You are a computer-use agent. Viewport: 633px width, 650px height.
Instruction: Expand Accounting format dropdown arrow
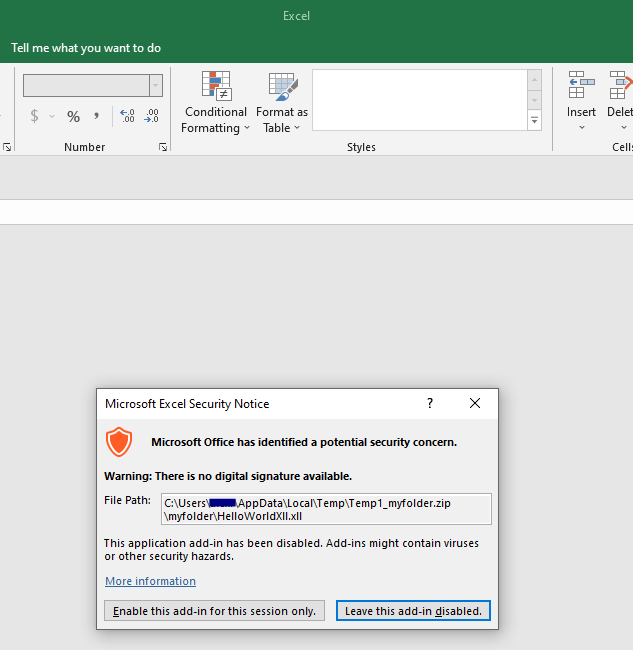coord(52,116)
